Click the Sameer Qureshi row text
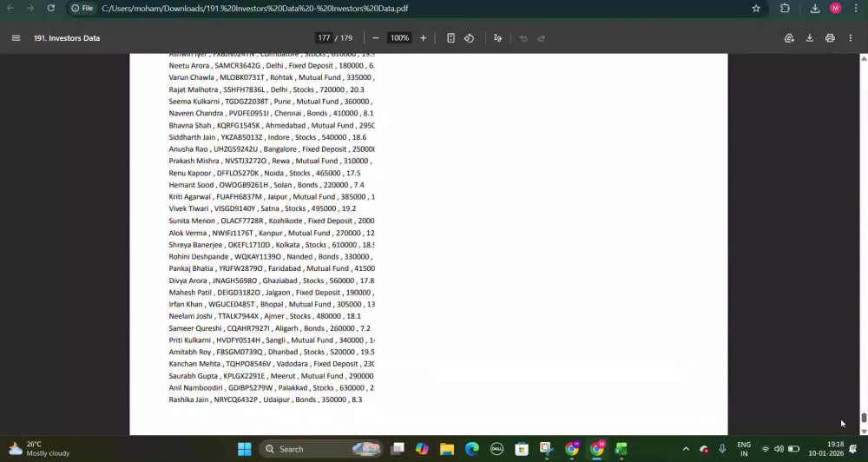This screenshot has width=868, height=462. coord(270,328)
